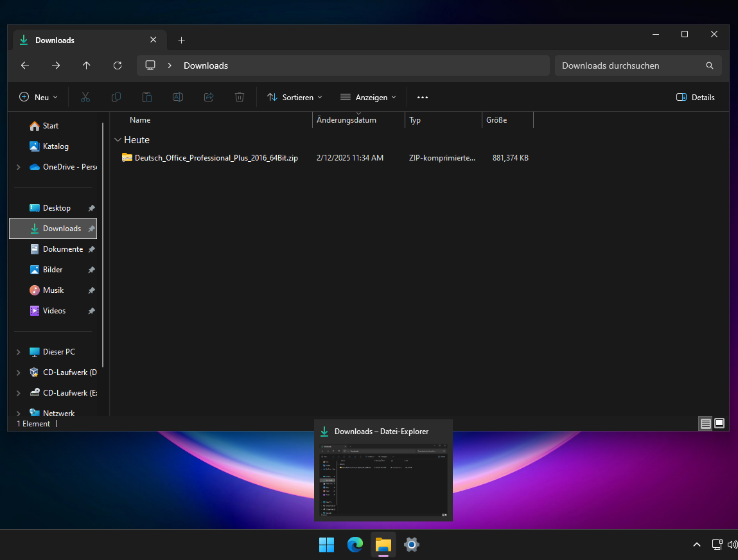Expand the Dieser PC tree node
This screenshot has width=738, height=560.
(18, 352)
